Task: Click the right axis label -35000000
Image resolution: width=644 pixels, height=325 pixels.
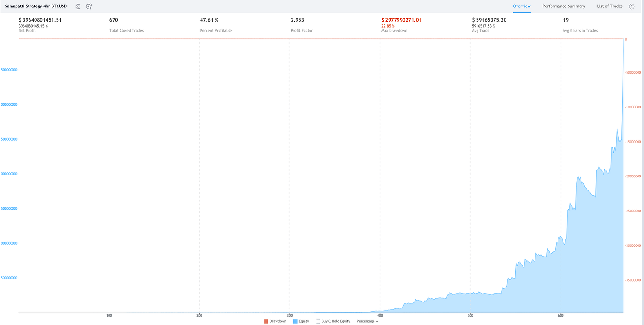Action: pyautogui.click(x=633, y=280)
